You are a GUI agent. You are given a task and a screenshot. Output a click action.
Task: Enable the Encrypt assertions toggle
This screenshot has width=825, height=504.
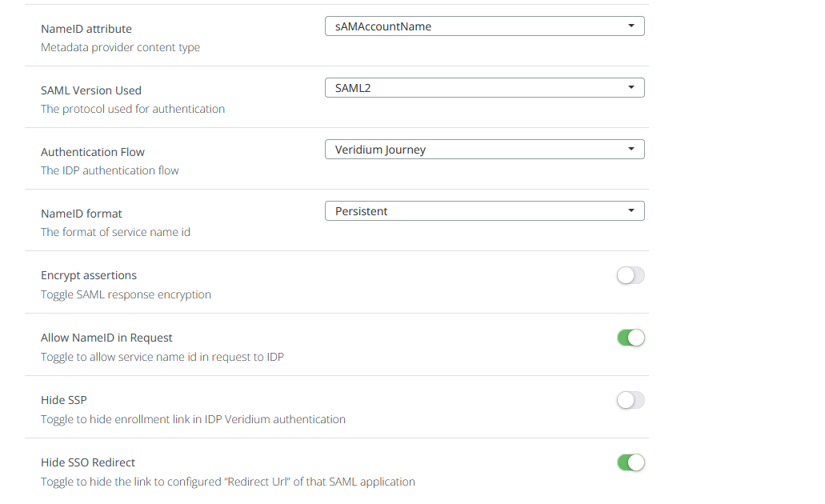point(631,276)
